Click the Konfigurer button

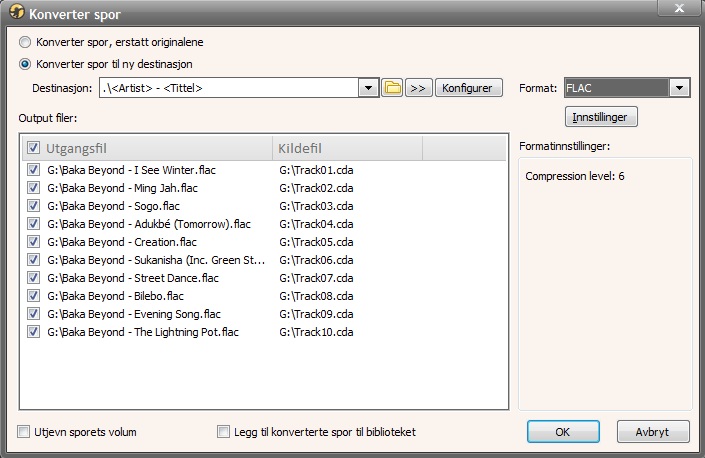click(468, 88)
